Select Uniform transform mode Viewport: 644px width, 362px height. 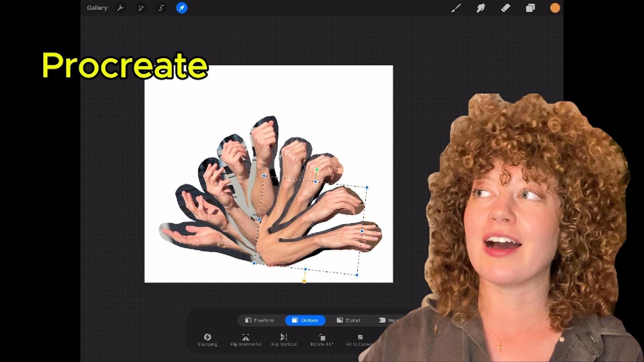click(305, 320)
